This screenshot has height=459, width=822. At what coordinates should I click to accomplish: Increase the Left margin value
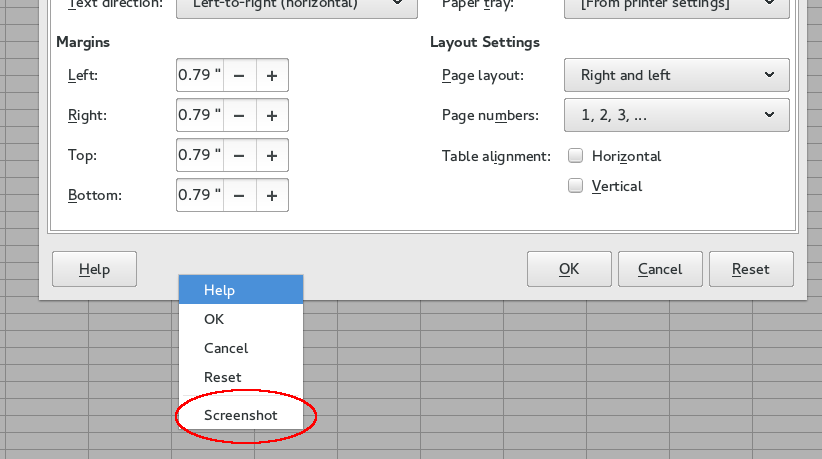pos(272,75)
